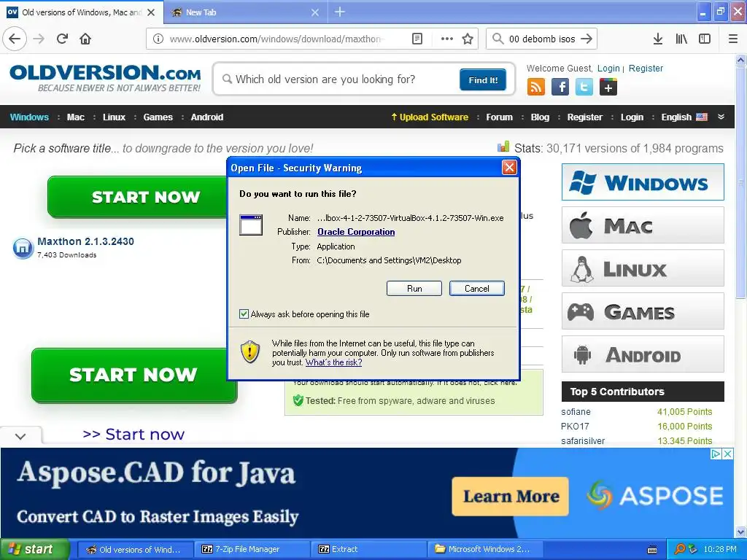Open the downloads panel
The image size is (747, 560).
(658, 39)
